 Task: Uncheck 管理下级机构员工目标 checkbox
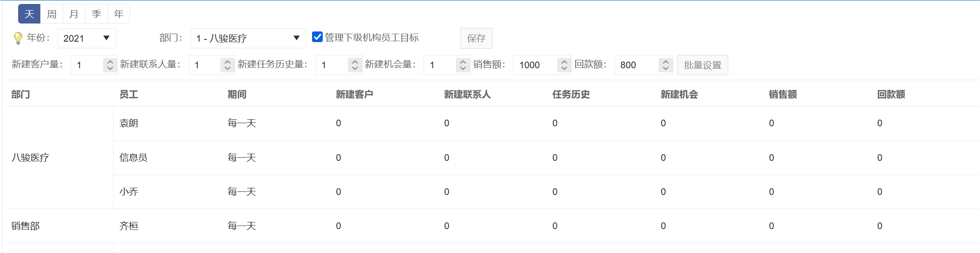pos(317,37)
